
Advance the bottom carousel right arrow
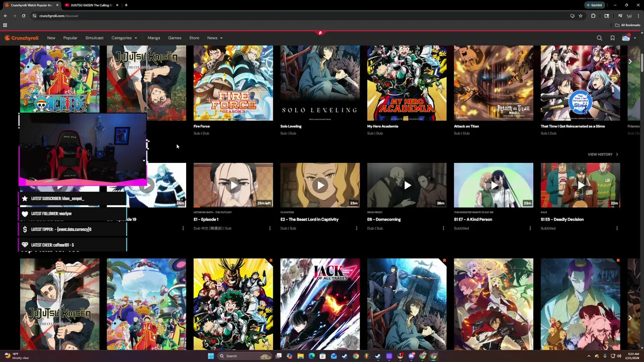(x=630, y=318)
